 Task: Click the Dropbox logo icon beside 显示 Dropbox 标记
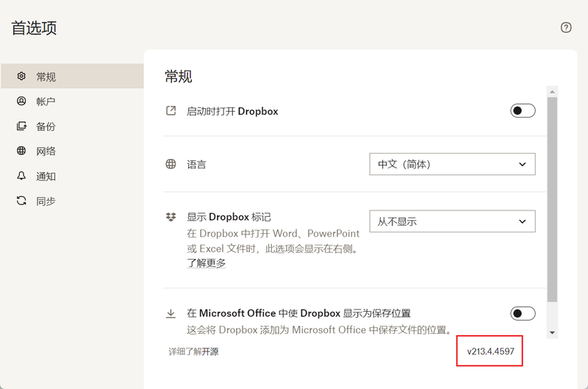click(171, 217)
